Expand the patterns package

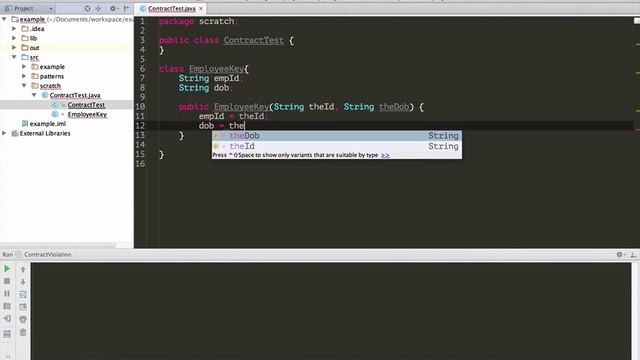(x=24, y=76)
